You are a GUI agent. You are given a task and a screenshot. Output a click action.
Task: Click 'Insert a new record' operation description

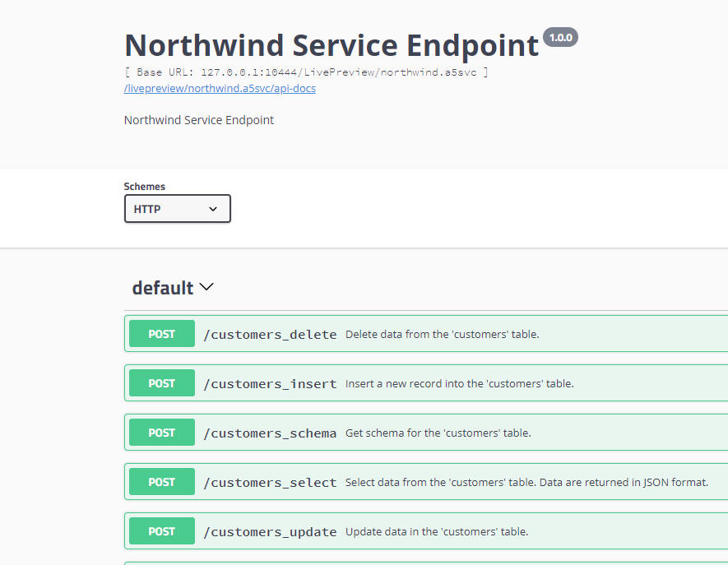click(x=460, y=383)
